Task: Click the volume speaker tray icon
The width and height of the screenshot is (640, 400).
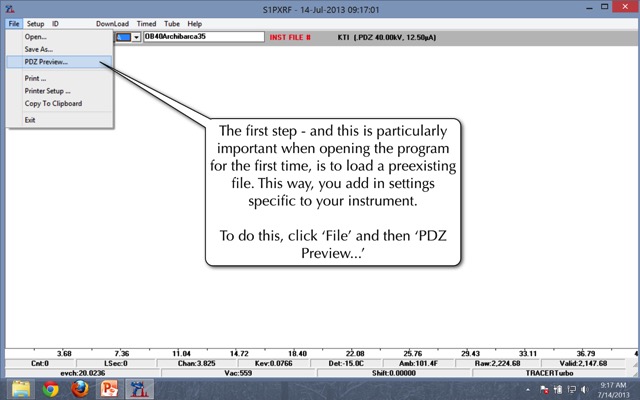Action: point(584,390)
